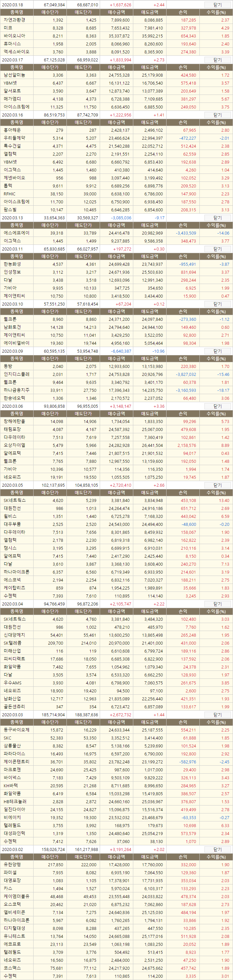Select the 알서포트 row
Image resolution: width=233 pixels, height=980 pixels.
(x=12, y=91)
